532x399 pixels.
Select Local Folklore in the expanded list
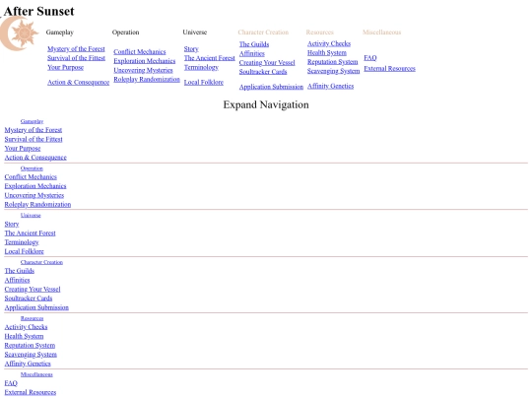click(x=24, y=252)
